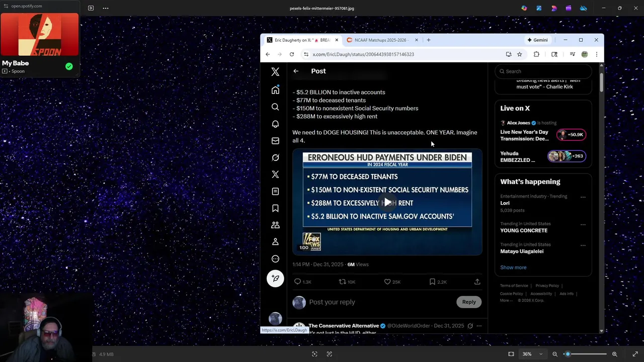Viewport: 644px width, 362px height.
Task: Click the X Search field
Action: point(543,71)
